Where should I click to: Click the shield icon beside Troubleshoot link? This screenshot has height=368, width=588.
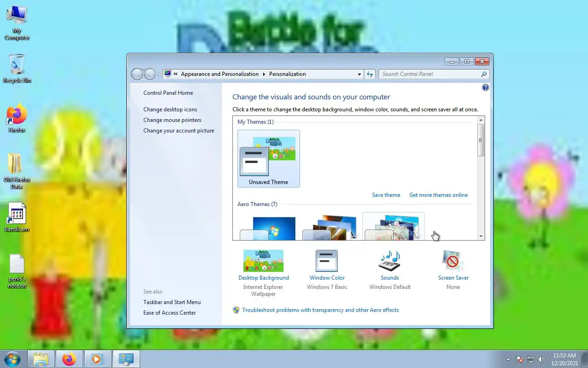pyautogui.click(x=236, y=310)
